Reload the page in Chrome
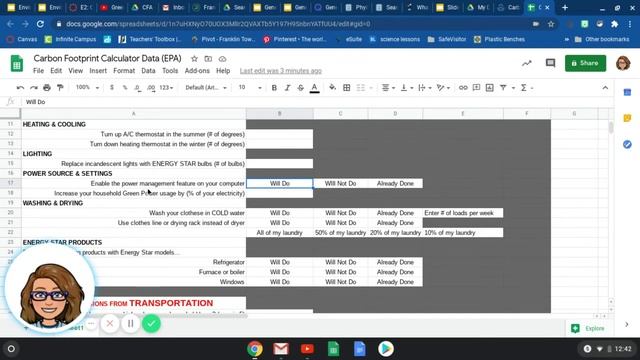The height and width of the screenshot is (360, 640). 40,24
